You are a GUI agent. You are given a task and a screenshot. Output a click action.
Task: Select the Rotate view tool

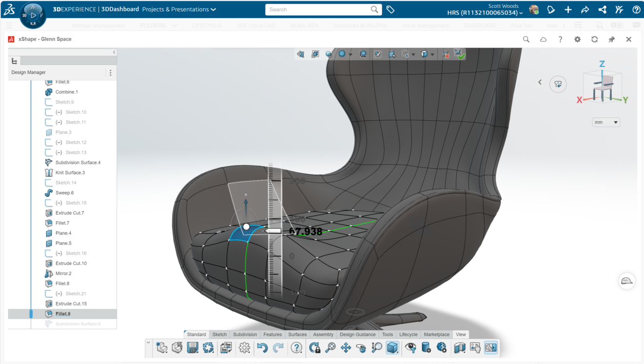(361, 347)
